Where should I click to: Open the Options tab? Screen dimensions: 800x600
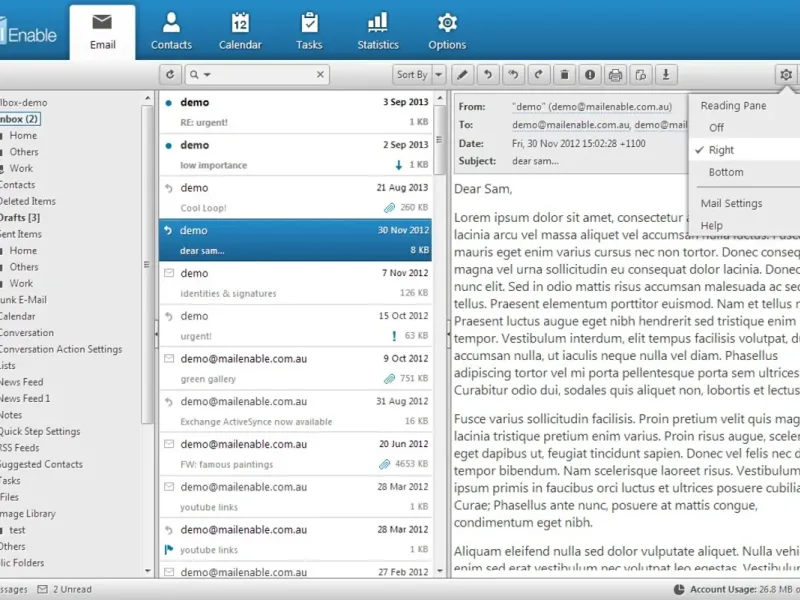447,33
